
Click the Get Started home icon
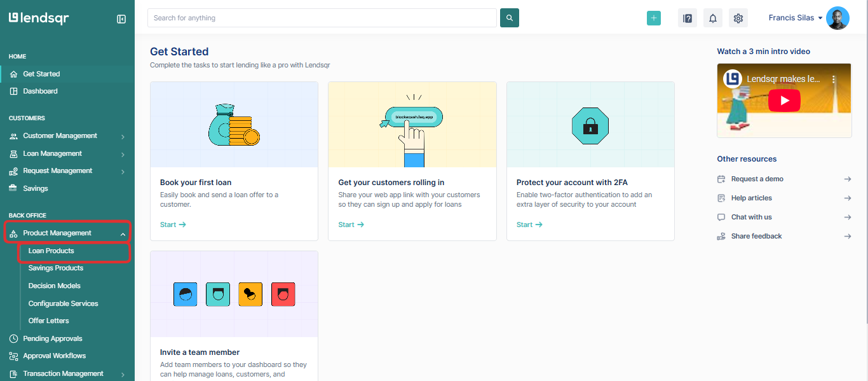(14, 74)
